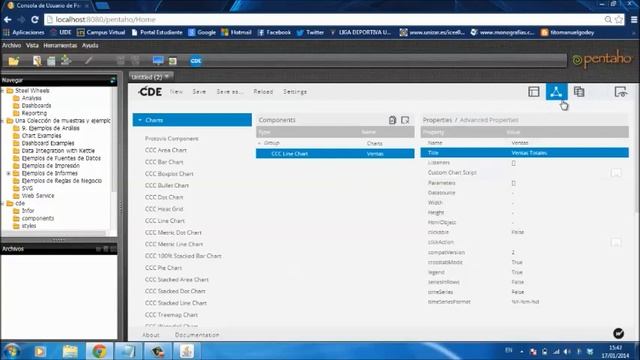The image size is (640, 360).
Task: Click the green toolbar icon next to monitor
Action: [173, 61]
